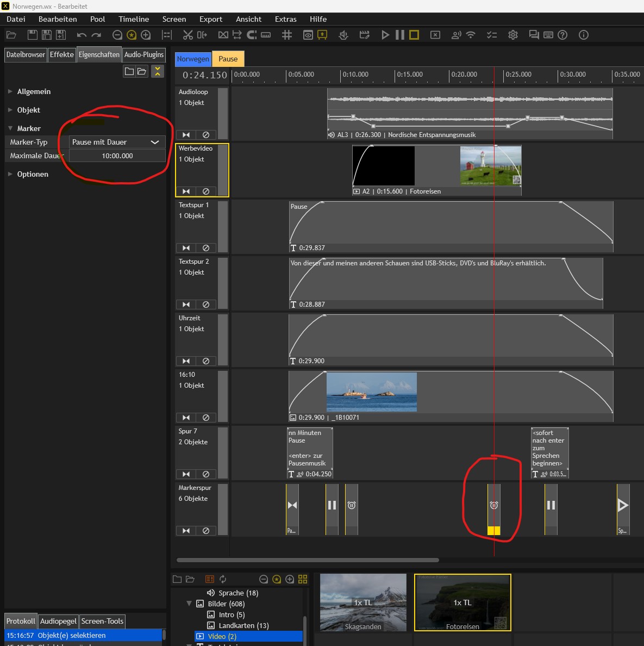Click the yellow stop square icon
644x646 pixels.
pyautogui.click(x=414, y=35)
